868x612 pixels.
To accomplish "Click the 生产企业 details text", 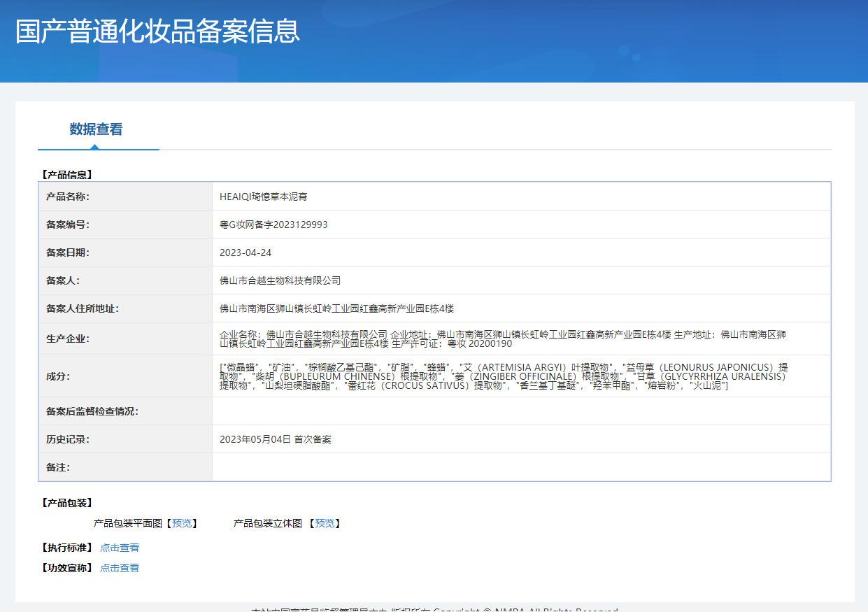I will click(x=502, y=339).
